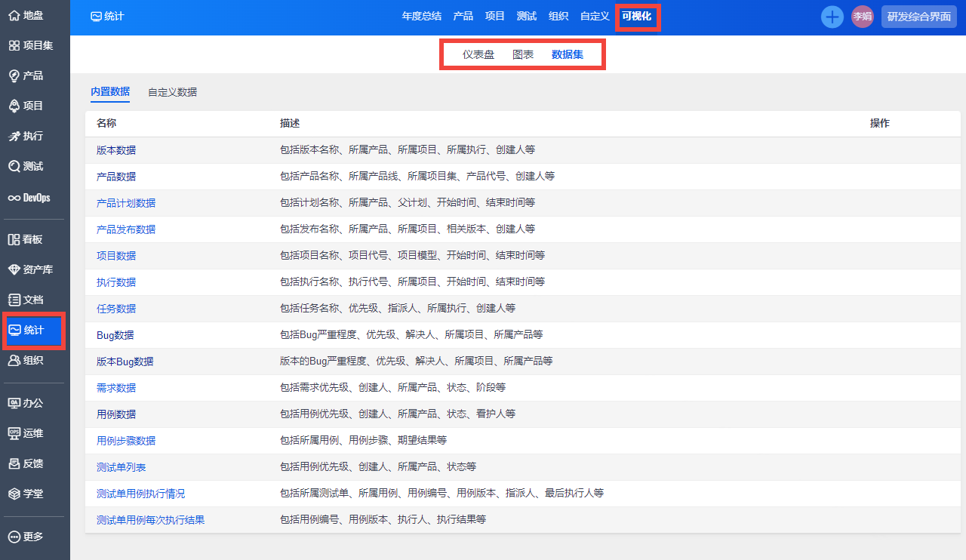This screenshot has width=966, height=560.
Task: Click the 名称 column header
Action: point(106,123)
